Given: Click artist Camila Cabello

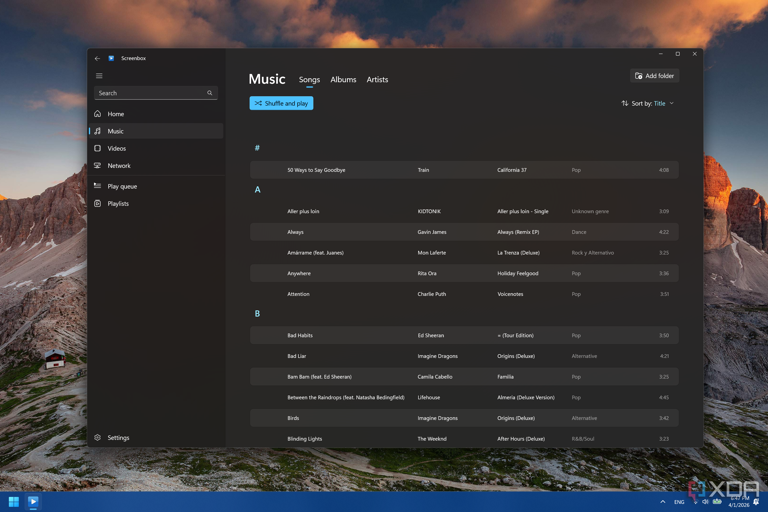Looking at the screenshot, I should pos(435,377).
